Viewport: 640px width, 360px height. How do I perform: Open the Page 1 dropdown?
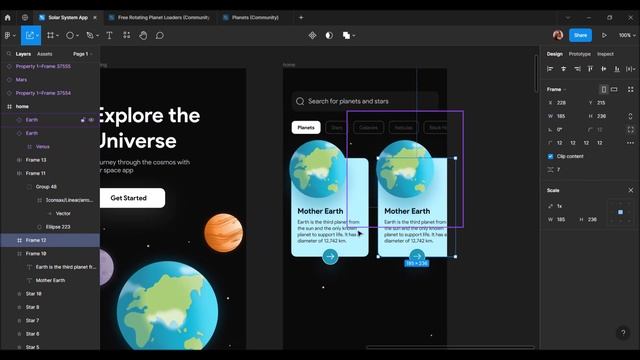pyautogui.click(x=83, y=54)
